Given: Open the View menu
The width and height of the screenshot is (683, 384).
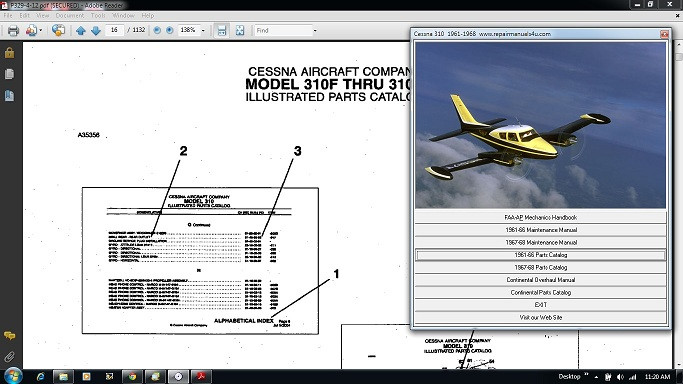Looking at the screenshot, I should (x=43, y=15).
